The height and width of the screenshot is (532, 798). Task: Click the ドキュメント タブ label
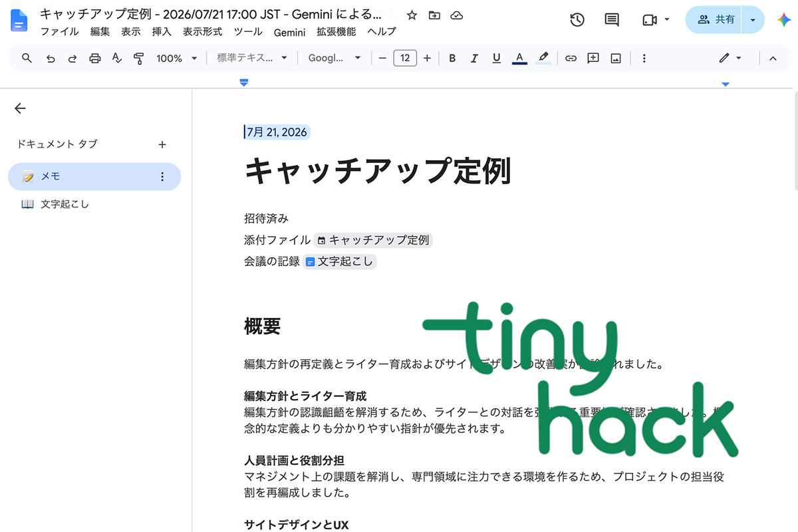[x=57, y=144]
